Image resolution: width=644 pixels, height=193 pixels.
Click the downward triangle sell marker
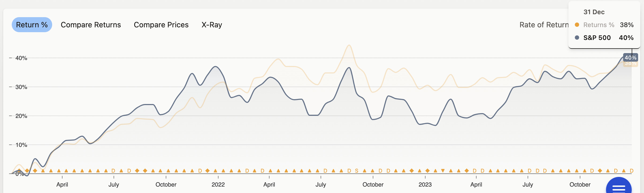pos(443,171)
